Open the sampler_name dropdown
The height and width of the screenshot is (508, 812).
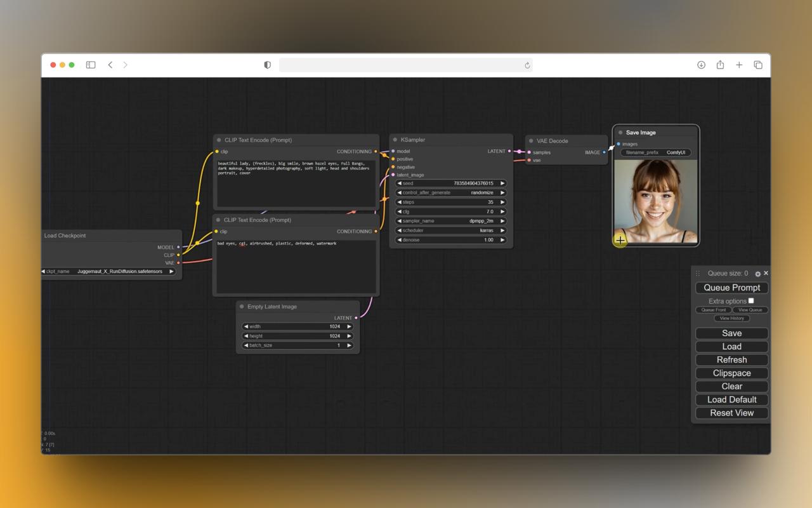(x=450, y=221)
